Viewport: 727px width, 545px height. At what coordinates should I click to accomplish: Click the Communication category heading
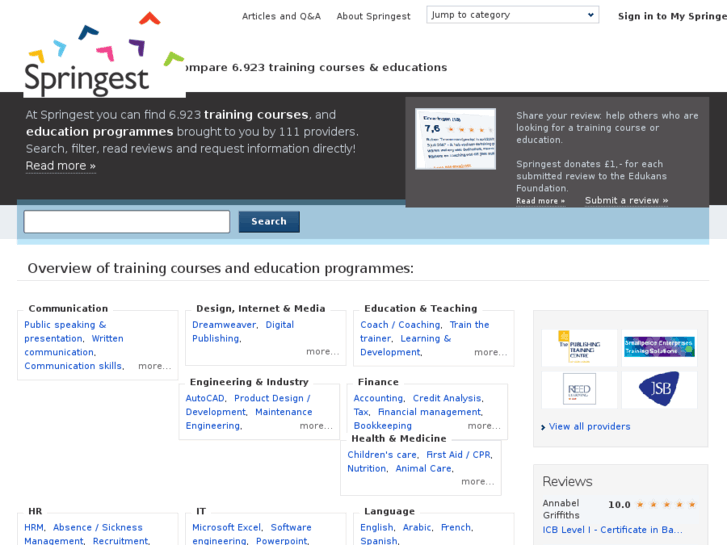point(68,308)
